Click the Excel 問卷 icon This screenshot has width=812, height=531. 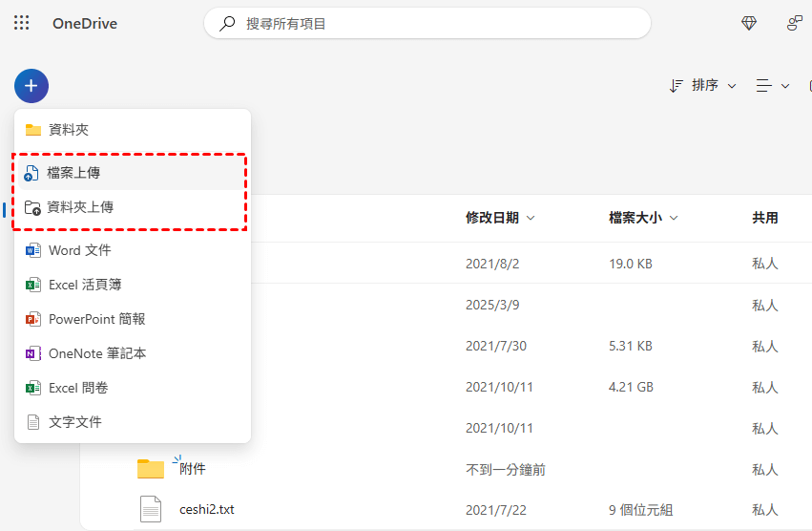(33, 388)
